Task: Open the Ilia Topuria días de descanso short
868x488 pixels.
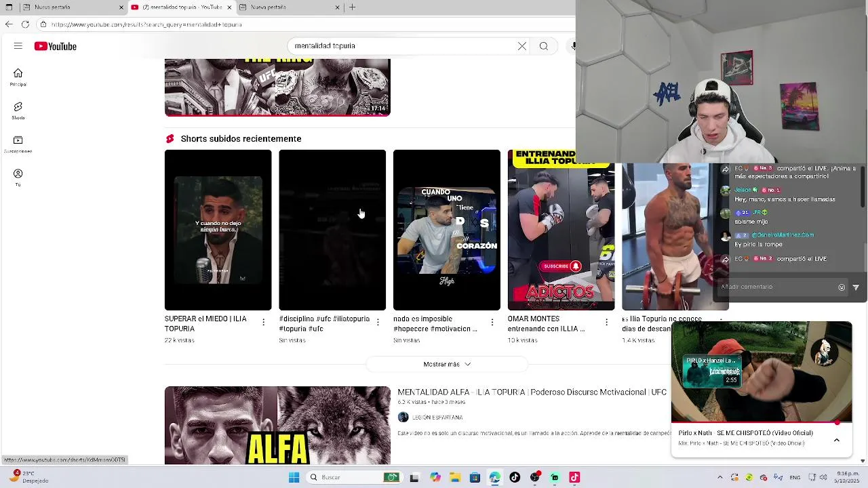Action: pos(675,237)
